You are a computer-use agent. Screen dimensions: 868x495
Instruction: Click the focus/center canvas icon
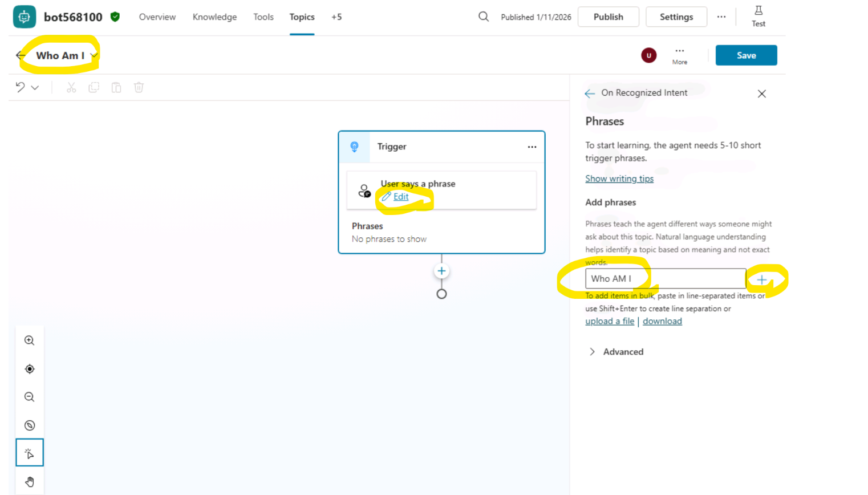[x=30, y=369]
